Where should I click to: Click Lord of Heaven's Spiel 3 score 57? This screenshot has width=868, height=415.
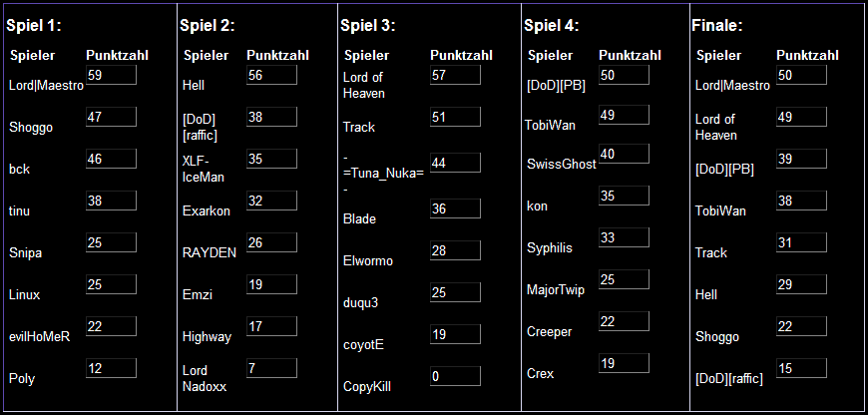455,75
